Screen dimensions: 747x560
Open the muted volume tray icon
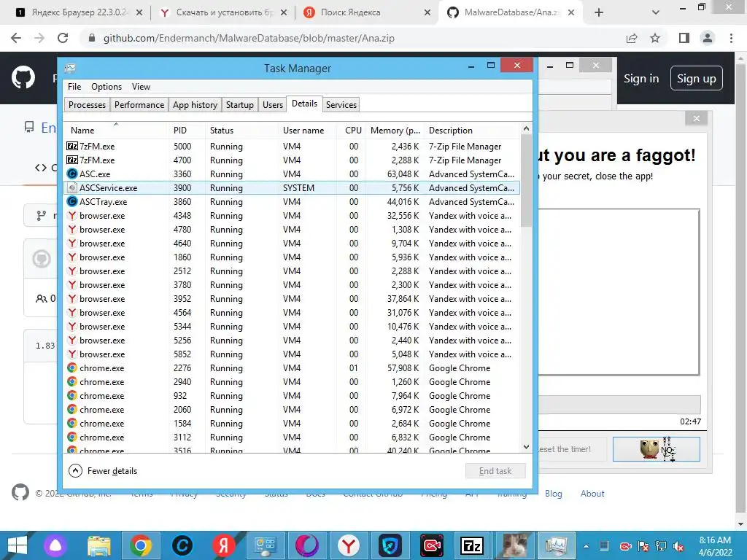click(678, 546)
